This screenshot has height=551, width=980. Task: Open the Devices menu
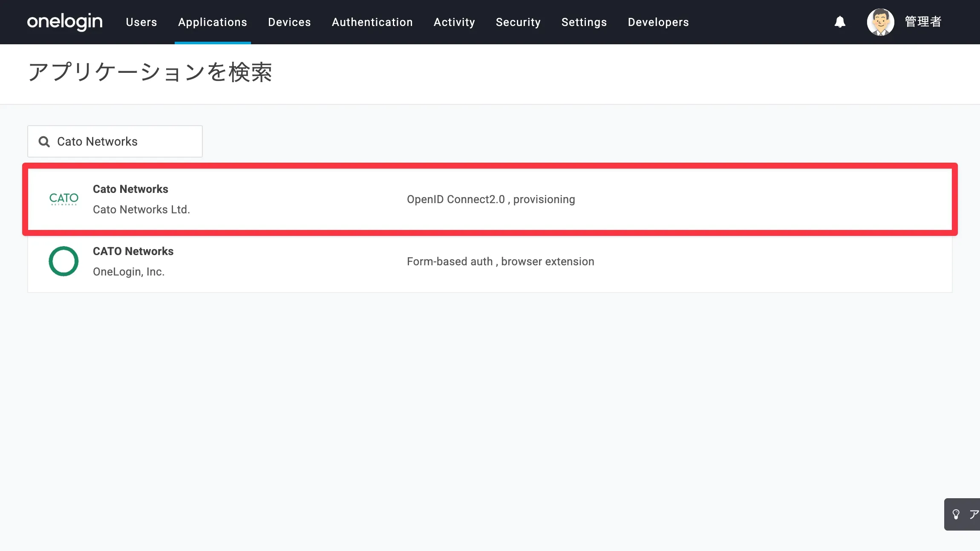(289, 22)
